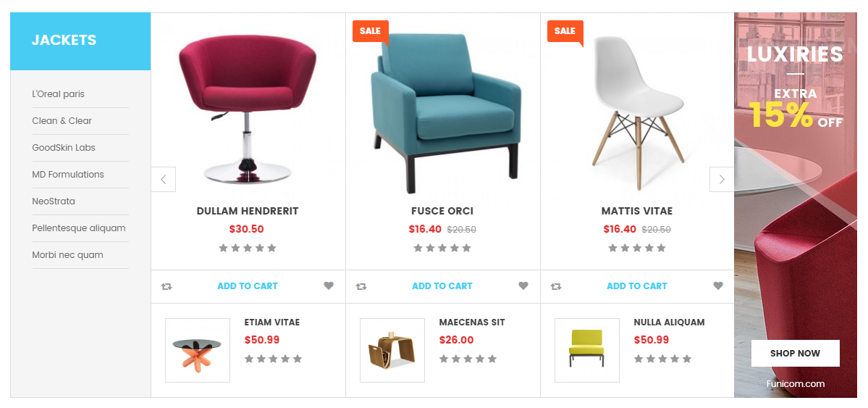This screenshot has width=868, height=408.
Task: Add Fusce Orci to cart
Action: click(442, 286)
